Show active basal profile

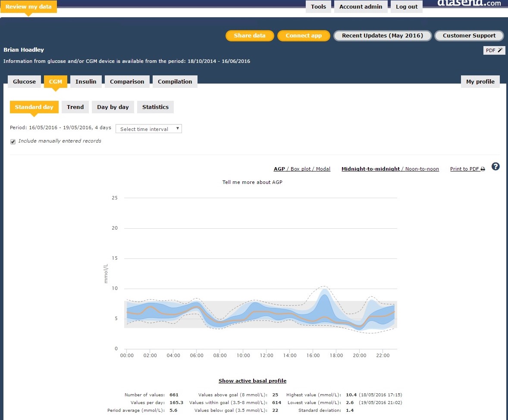252,381
